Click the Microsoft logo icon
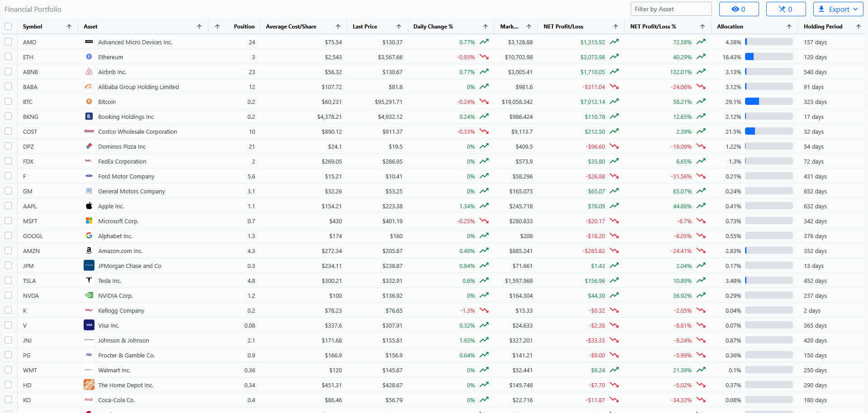 (89, 221)
